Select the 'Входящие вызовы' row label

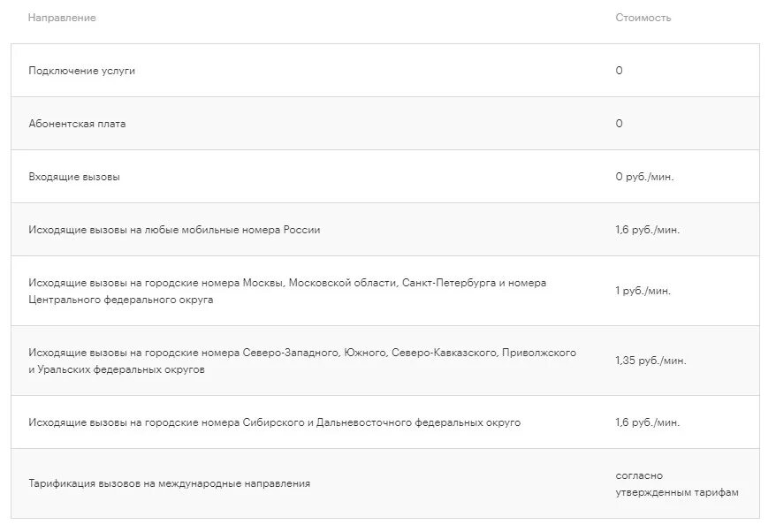tap(74, 177)
